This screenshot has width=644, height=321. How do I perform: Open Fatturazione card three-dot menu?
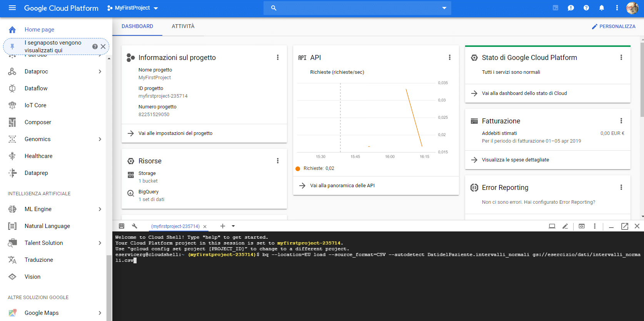point(621,121)
